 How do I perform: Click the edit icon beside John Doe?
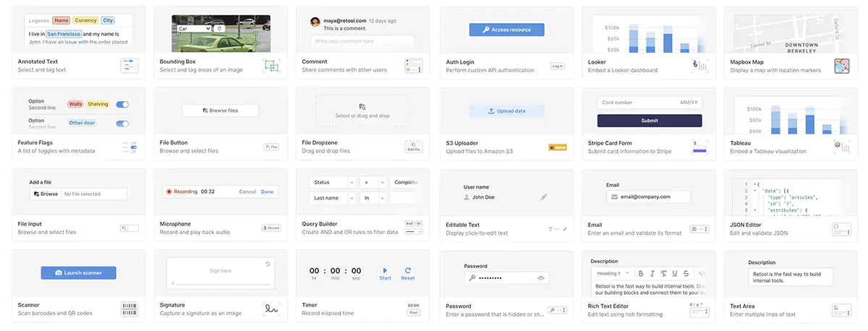pyautogui.click(x=543, y=197)
